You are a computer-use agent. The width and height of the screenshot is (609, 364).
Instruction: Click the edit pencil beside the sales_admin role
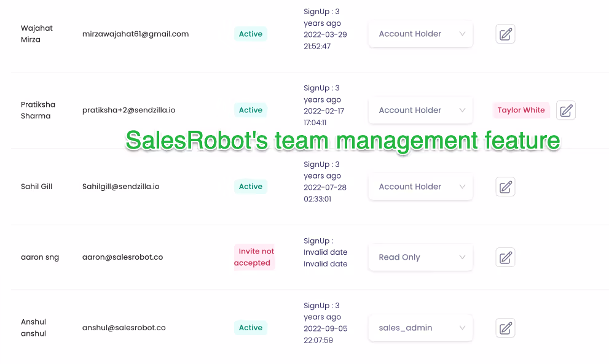(505, 328)
